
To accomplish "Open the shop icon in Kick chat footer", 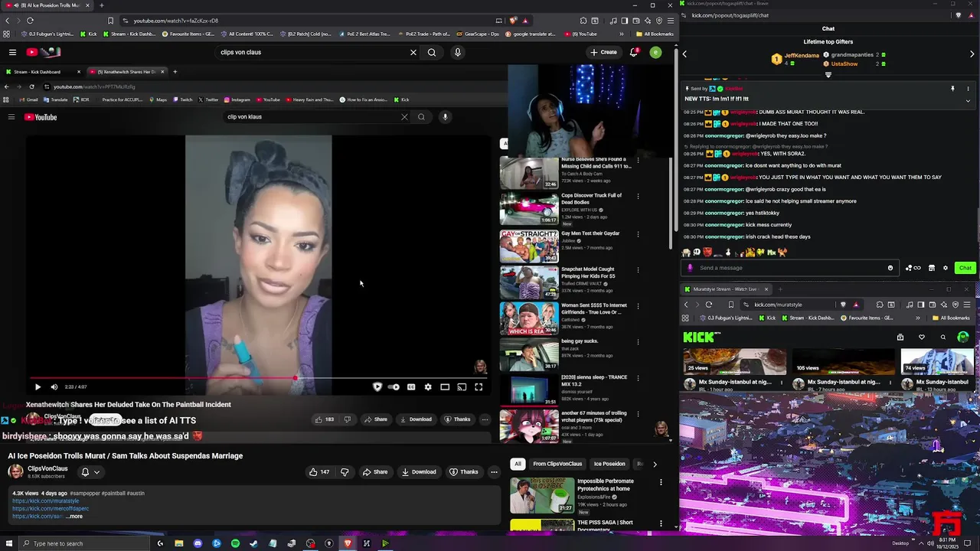I will click(932, 268).
